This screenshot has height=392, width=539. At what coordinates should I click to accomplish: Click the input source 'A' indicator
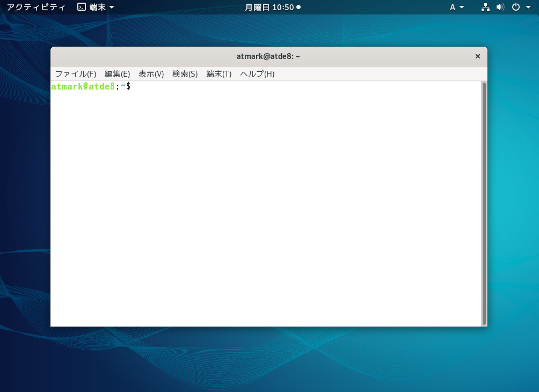coord(453,7)
